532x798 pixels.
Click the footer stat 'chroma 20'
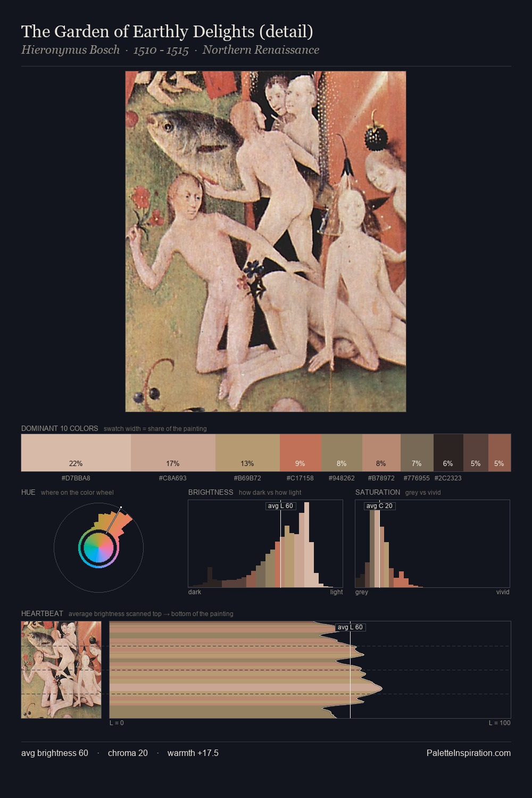point(128,753)
